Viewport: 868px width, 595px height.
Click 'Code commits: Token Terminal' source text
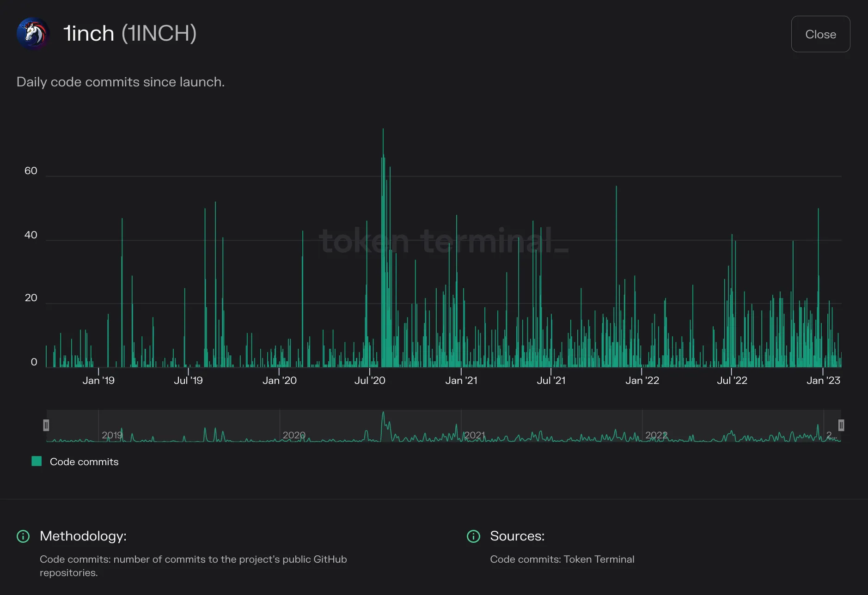click(x=562, y=559)
